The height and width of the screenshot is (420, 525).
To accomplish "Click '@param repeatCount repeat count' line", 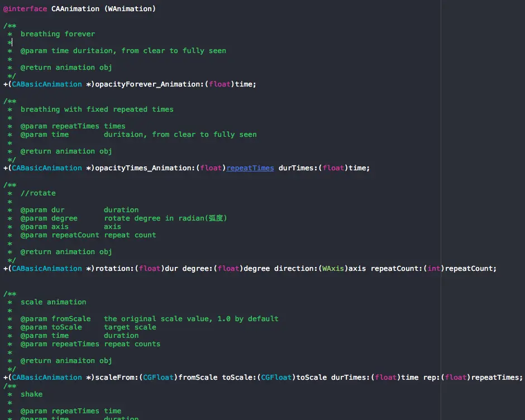I will [88, 235].
